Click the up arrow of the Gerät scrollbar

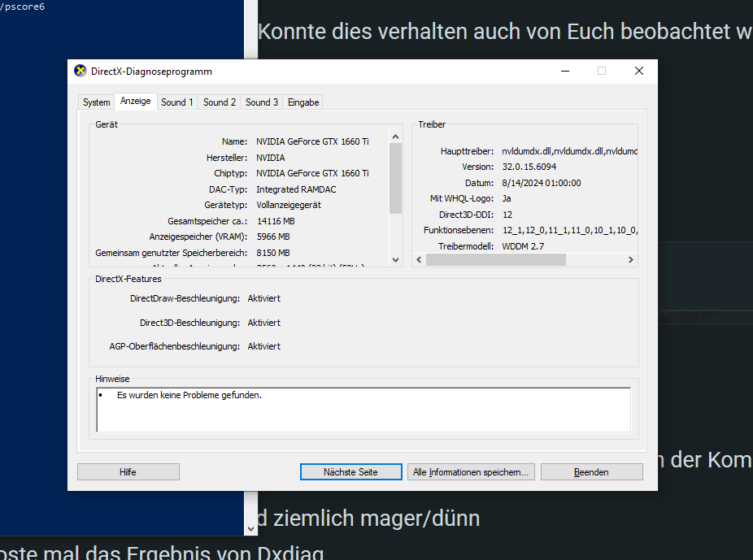395,136
